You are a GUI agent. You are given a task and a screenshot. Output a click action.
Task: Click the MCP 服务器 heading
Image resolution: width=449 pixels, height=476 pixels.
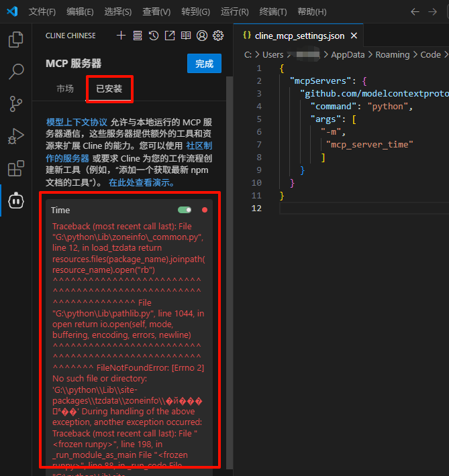[73, 64]
